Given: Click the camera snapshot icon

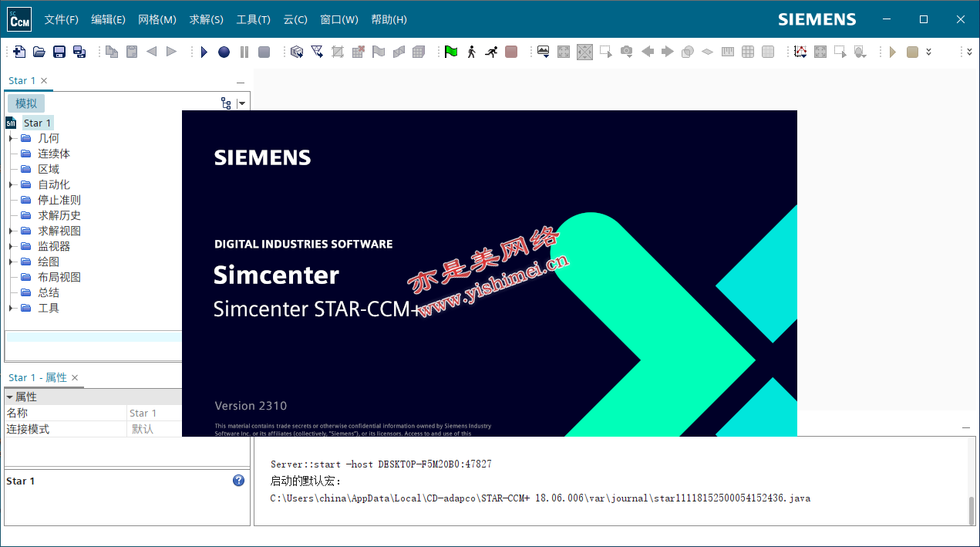Looking at the screenshot, I should pos(627,52).
